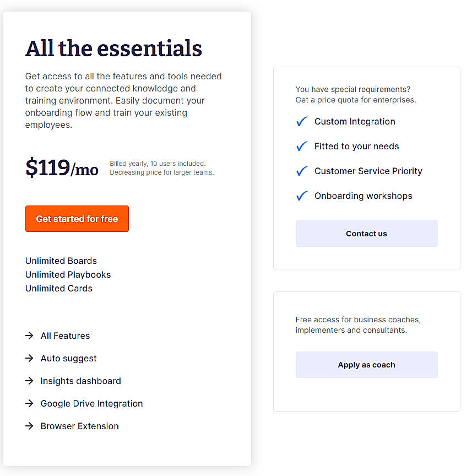Image resolution: width=472 pixels, height=476 pixels.
Task: Select the checkmark next to Customer Service Priority
Action: 301,171
